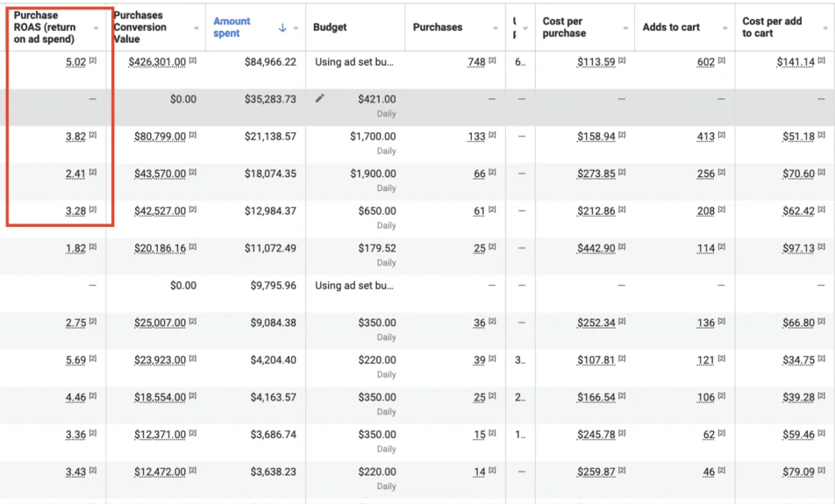Click the pencil edit icon beside $421.00 budget
Image resolution: width=835 pixels, height=504 pixels.
click(x=320, y=98)
